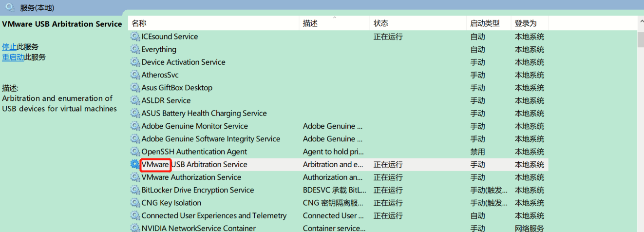Viewport: 644px width, 232px height.
Task: Select the Connected User Experiences and Telemetry service
Action: [x=214, y=215]
